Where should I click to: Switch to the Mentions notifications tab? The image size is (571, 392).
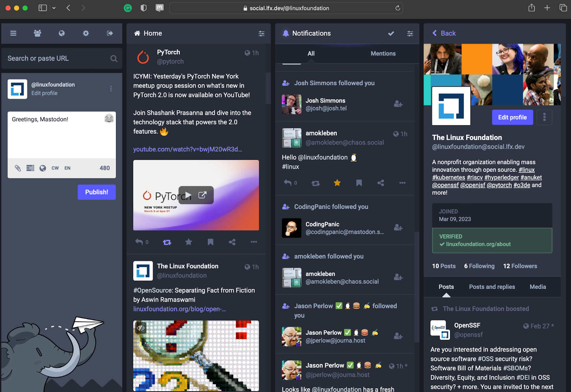pyautogui.click(x=383, y=54)
